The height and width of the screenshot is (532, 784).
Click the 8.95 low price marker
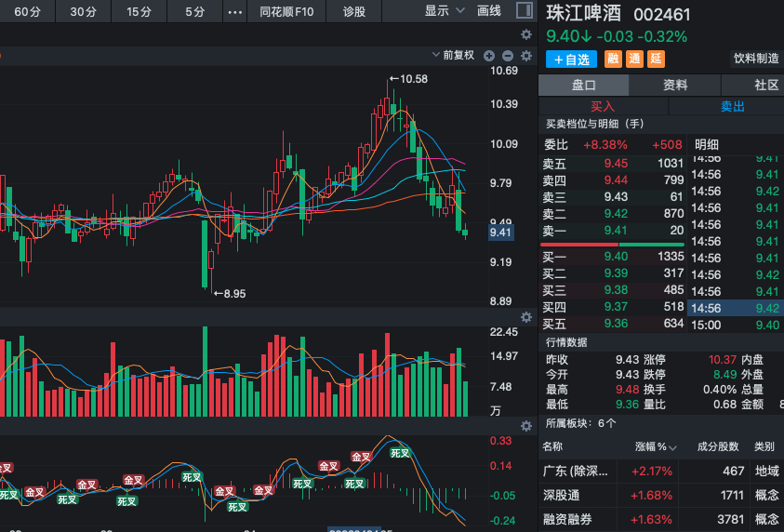[230, 294]
